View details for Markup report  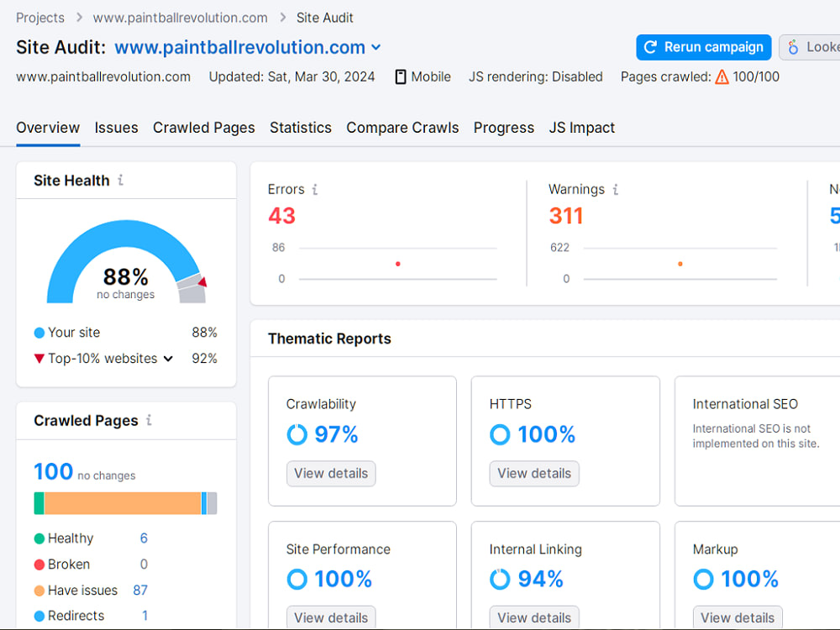tap(738, 617)
